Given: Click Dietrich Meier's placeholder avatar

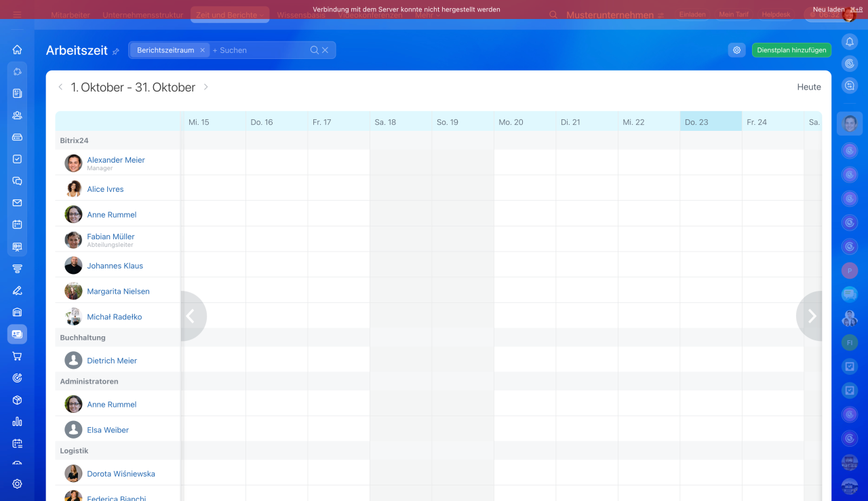Looking at the screenshot, I should [73, 360].
